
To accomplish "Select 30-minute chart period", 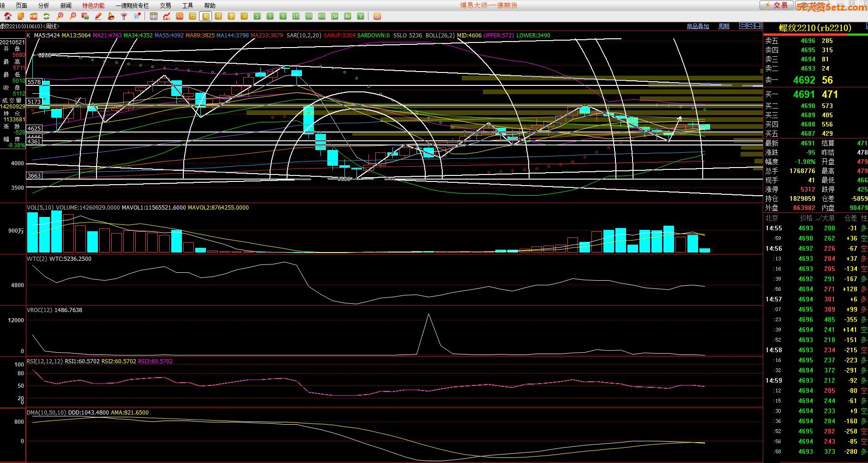I will click(309, 16).
